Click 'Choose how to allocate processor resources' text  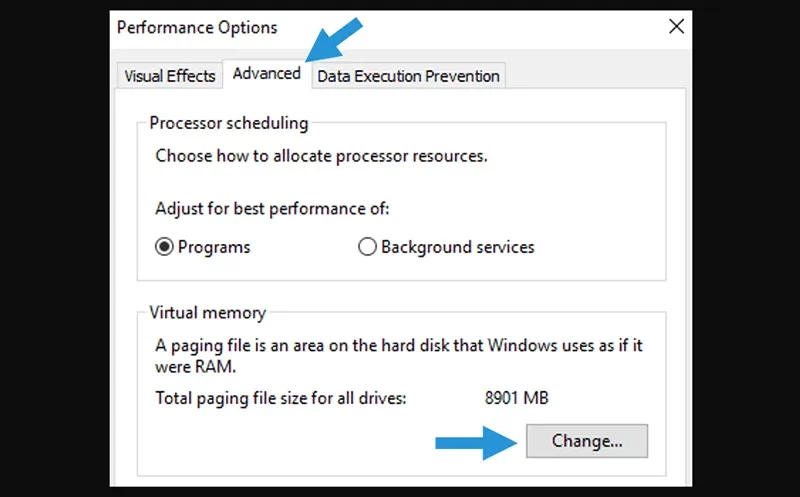click(321, 156)
